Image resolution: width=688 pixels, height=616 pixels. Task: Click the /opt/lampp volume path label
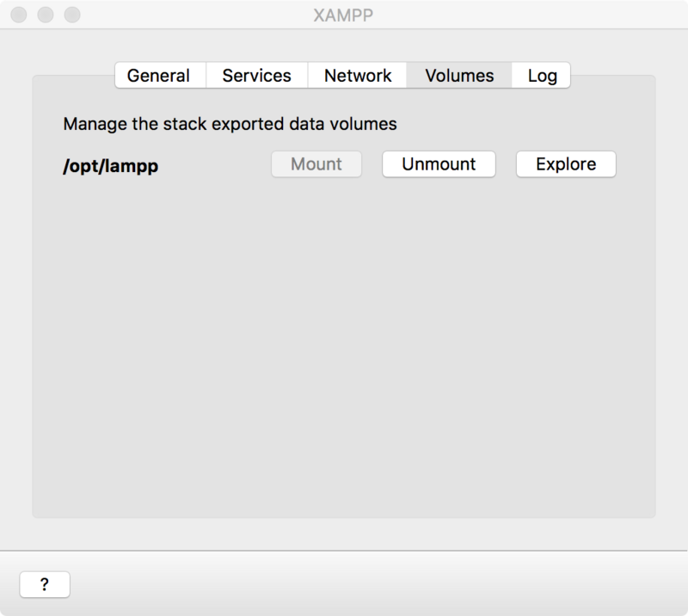point(111,165)
